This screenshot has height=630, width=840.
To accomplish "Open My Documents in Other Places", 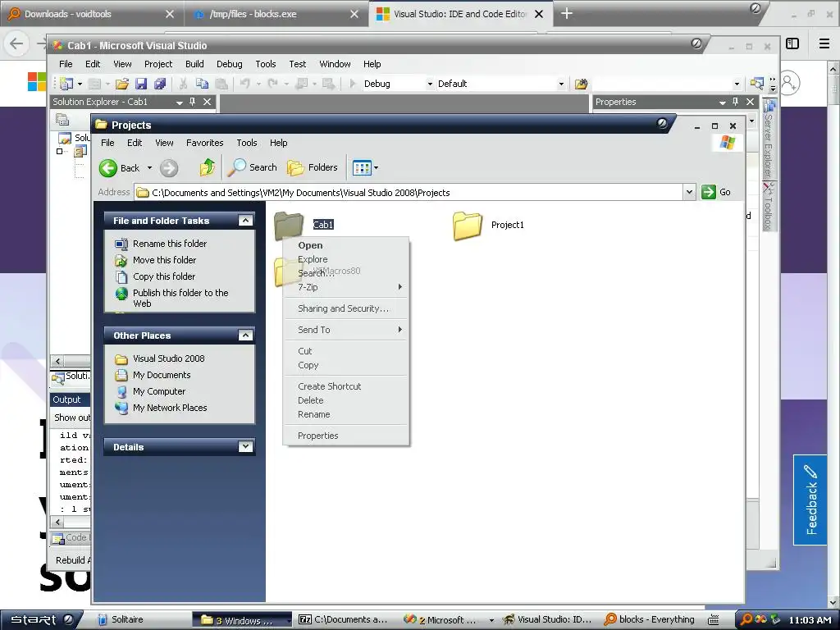I will (162, 375).
